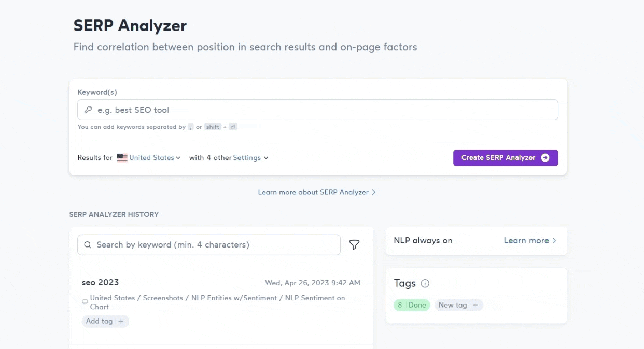This screenshot has height=349, width=644.
Task: Click the plus icon on Add tag
Action: tap(121, 321)
